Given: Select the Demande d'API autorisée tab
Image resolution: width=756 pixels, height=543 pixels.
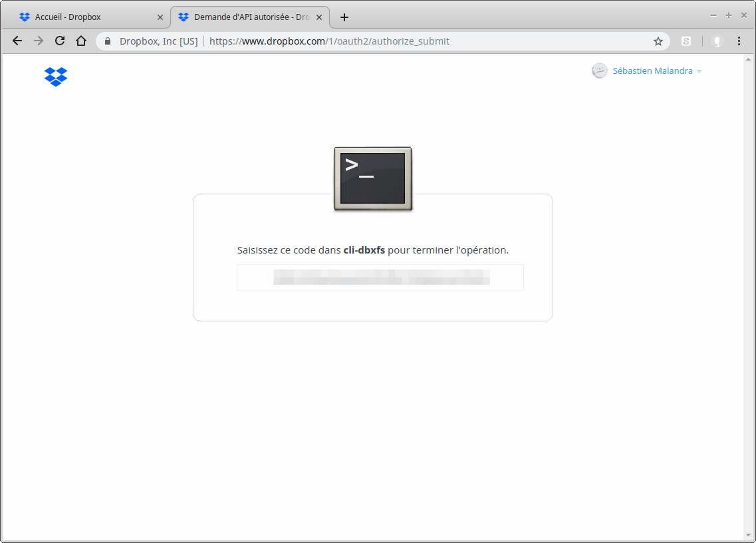Looking at the screenshot, I should click(x=249, y=17).
